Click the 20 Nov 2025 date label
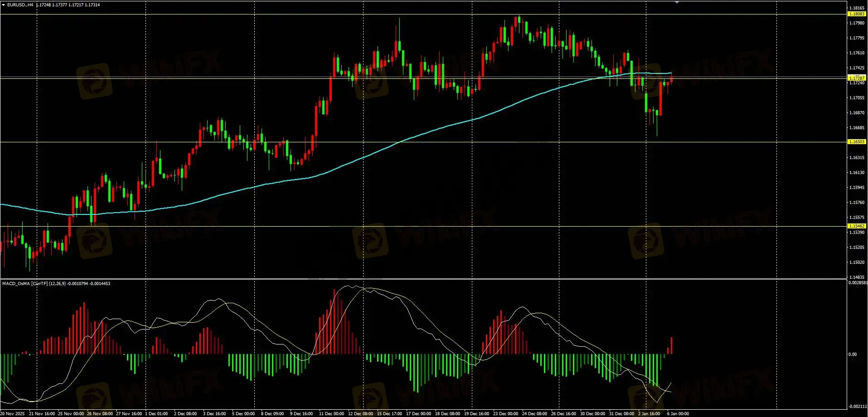The image size is (868, 417). click(13, 414)
